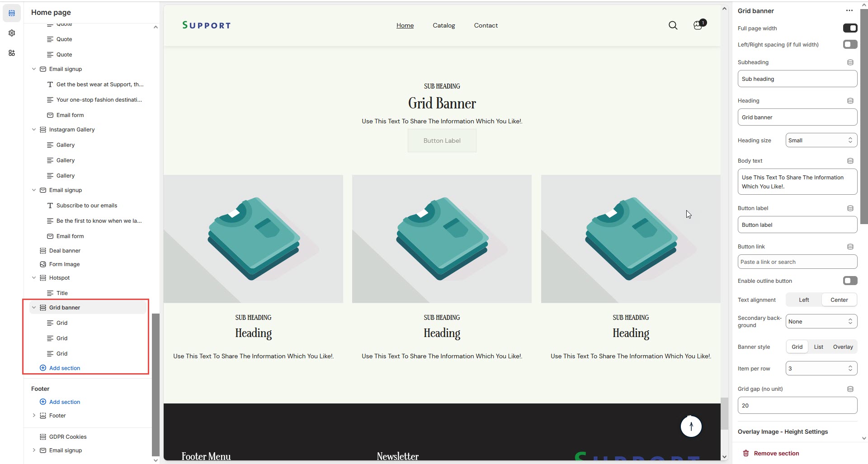Enable Left/Right spacing toggle
This screenshot has height=464, width=868.
click(850, 44)
